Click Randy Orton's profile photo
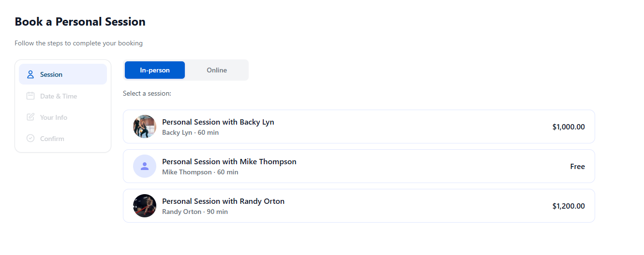The width and height of the screenshot is (644, 255). point(145,206)
